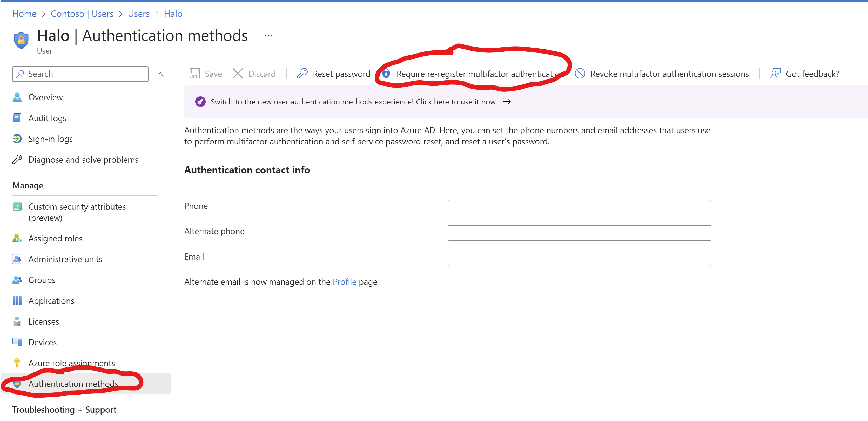
Task: Click Require re-register multifactor authentication
Action: click(480, 74)
